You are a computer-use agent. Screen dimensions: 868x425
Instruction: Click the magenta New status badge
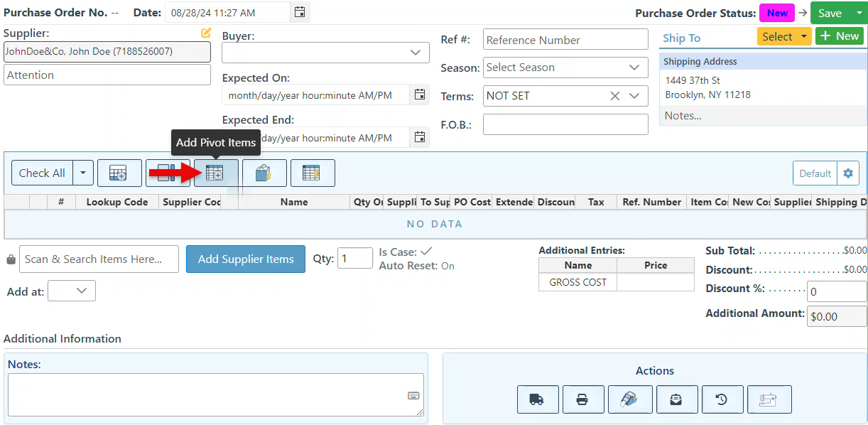point(777,13)
